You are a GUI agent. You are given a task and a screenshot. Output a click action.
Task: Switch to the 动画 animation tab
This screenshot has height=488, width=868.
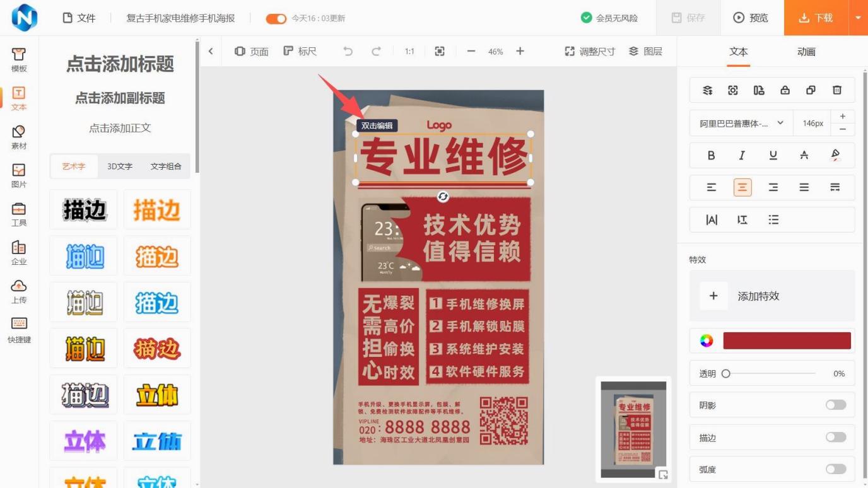(806, 52)
